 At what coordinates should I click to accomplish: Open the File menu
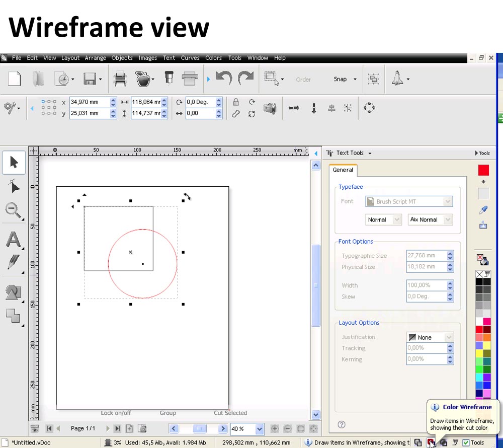17,58
